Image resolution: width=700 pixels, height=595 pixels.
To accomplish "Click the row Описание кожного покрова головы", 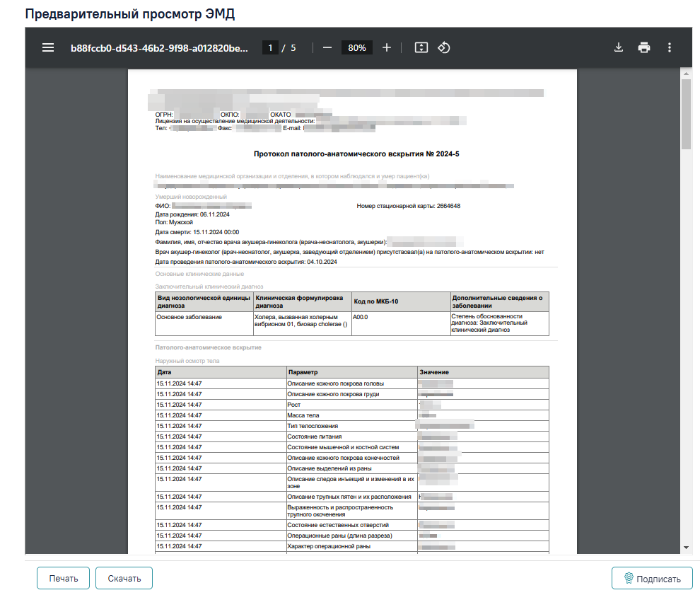I will (352, 383).
